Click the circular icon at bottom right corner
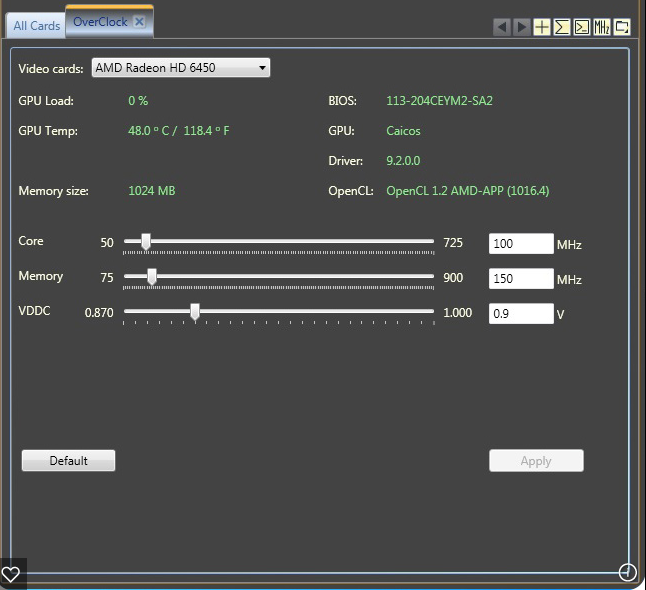 click(x=627, y=572)
